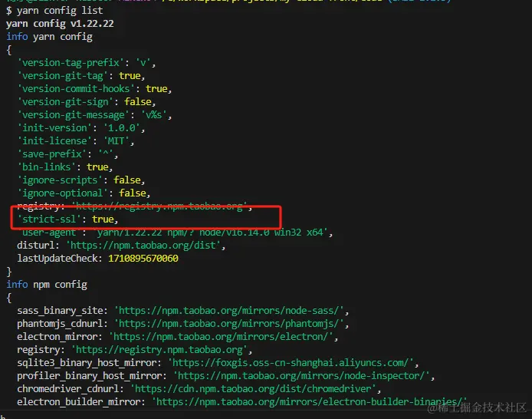Viewport: 532px width, 419px height.
Task: Select the electron_mirror URL line
Action: 177,337
